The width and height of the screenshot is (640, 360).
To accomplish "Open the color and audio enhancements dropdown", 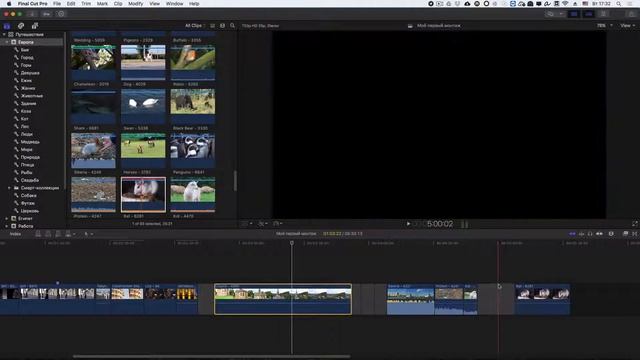I will [262, 224].
